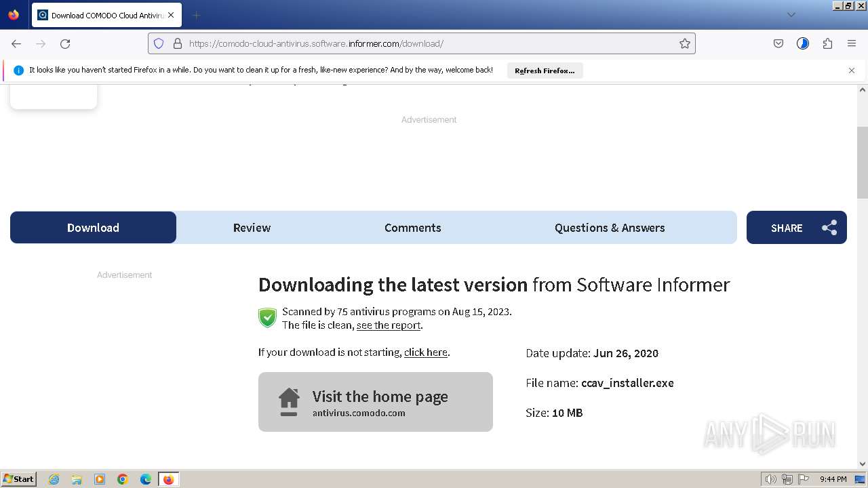The image size is (868, 488).
Task: Launch Internet Explorer from taskbar
Action: point(54,479)
